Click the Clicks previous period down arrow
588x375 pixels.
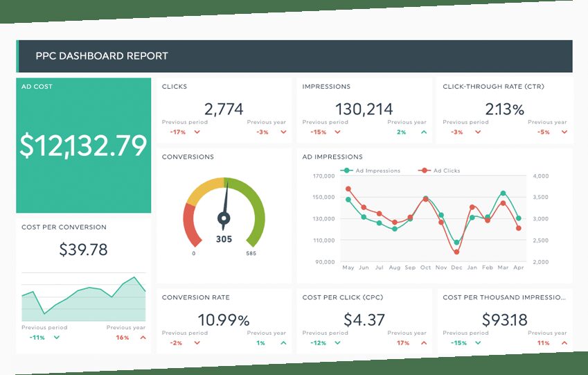[197, 132]
